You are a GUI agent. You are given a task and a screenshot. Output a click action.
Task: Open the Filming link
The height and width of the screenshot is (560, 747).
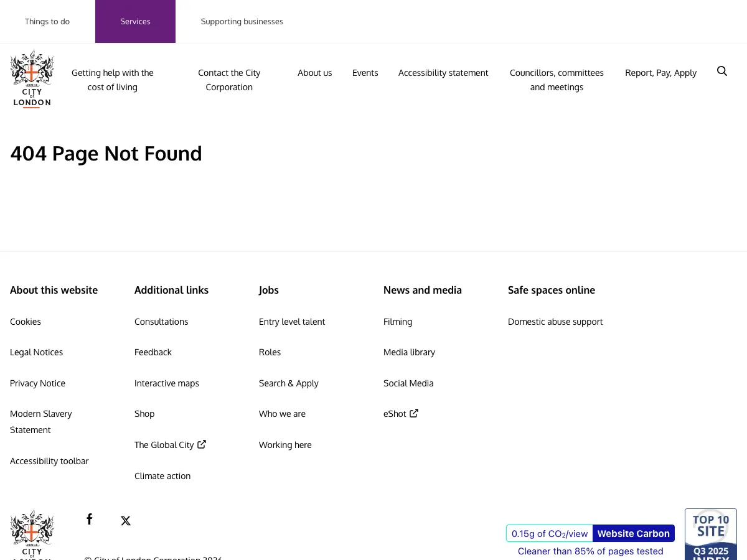click(398, 322)
